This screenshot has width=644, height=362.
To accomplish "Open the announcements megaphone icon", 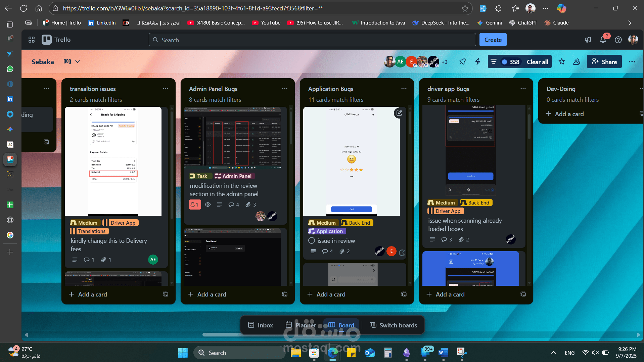I will click(x=588, y=40).
